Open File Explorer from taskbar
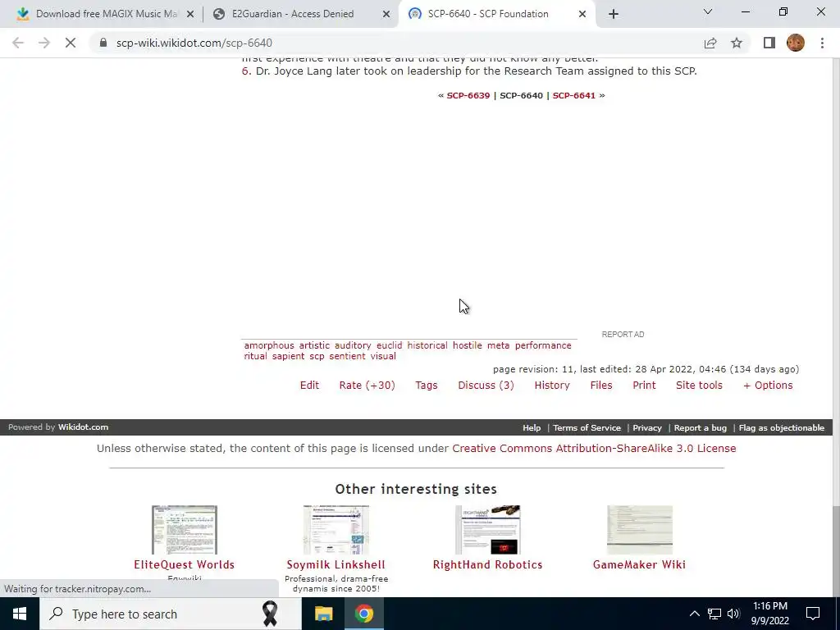This screenshot has width=840, height=630. 323,614
